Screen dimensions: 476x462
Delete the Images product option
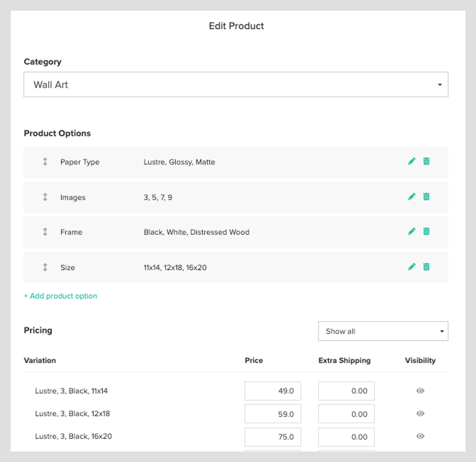(x=426, y=197)
